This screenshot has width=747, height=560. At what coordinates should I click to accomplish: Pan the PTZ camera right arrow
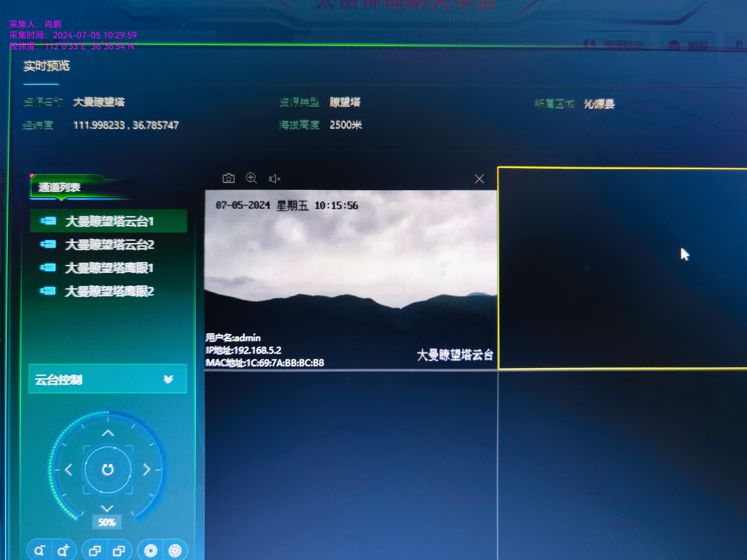(x=147, y=470)
